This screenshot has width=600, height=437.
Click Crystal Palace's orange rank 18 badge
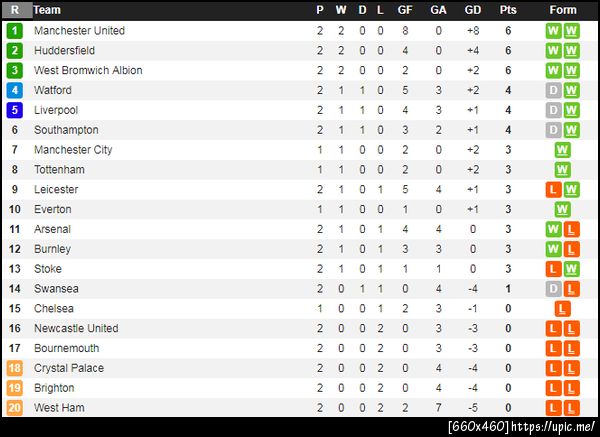[14, 368]
